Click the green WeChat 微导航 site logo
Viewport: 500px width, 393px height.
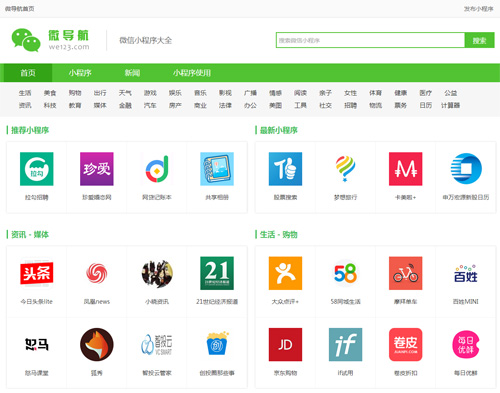point(50,40)
